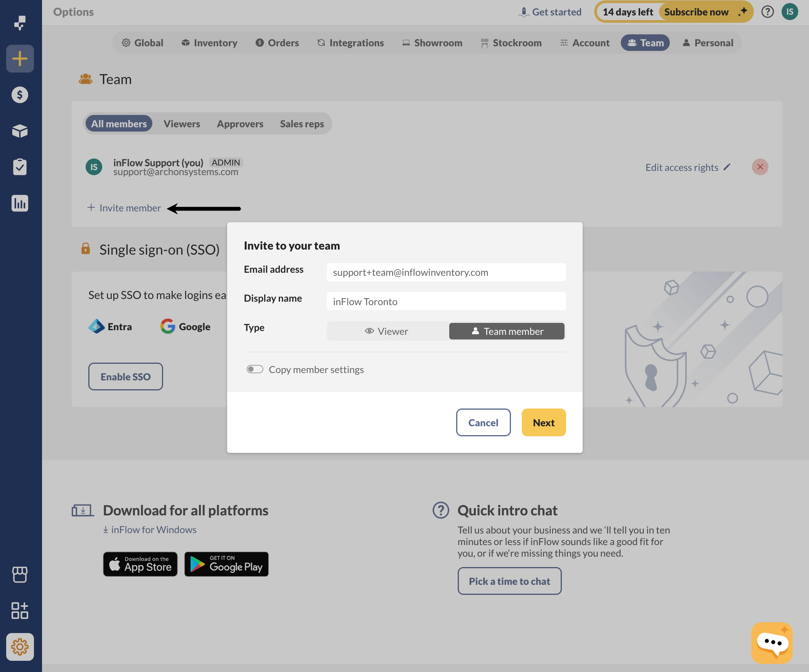Open the Sales dollar sidebar icon
This screenshot has width=809, height=672.
[x=20, y=95]
